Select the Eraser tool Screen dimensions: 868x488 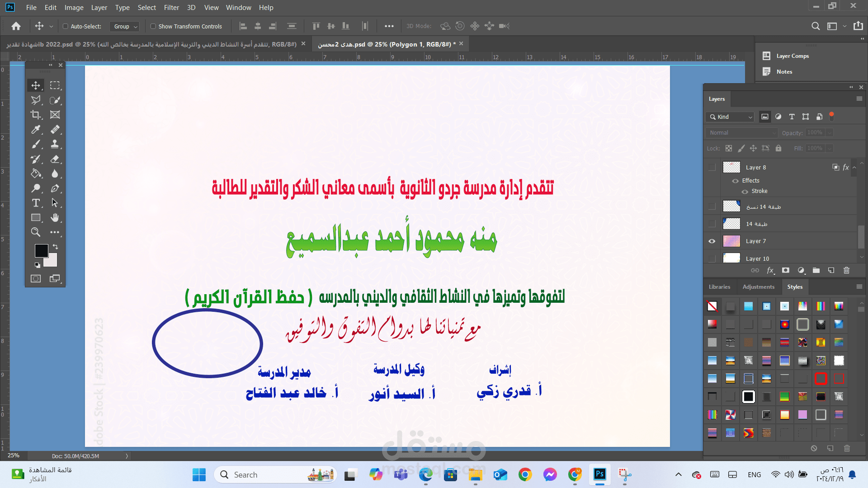click(x=55, y=159)
